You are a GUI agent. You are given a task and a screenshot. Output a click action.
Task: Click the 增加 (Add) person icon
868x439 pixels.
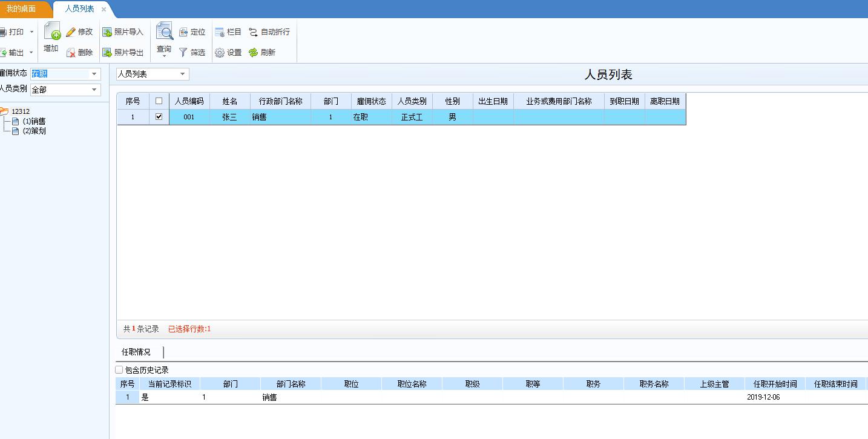tap(51, 31)
